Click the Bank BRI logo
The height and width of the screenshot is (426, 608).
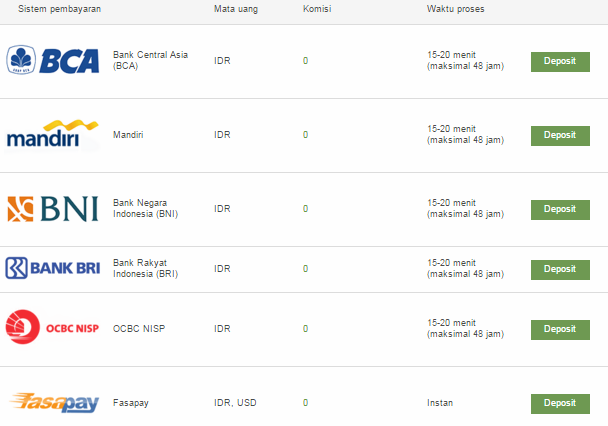(x=53, y=268)
